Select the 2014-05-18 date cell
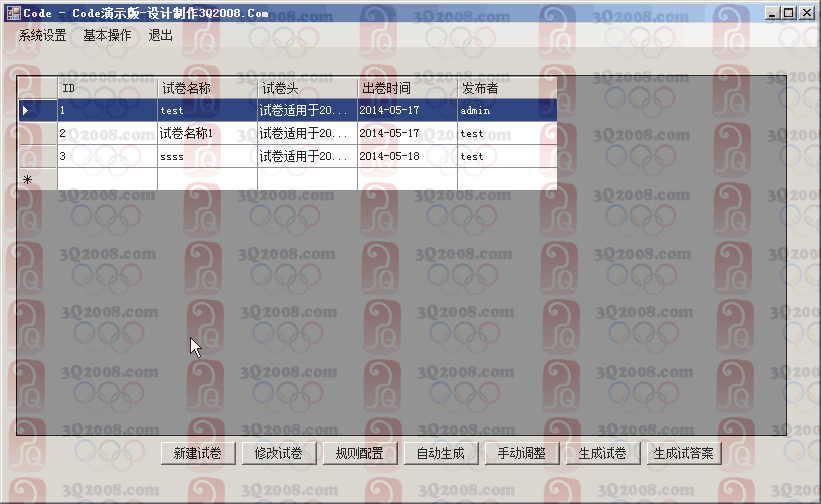Viewport: 821px width, 504px height. coord(407,156)
